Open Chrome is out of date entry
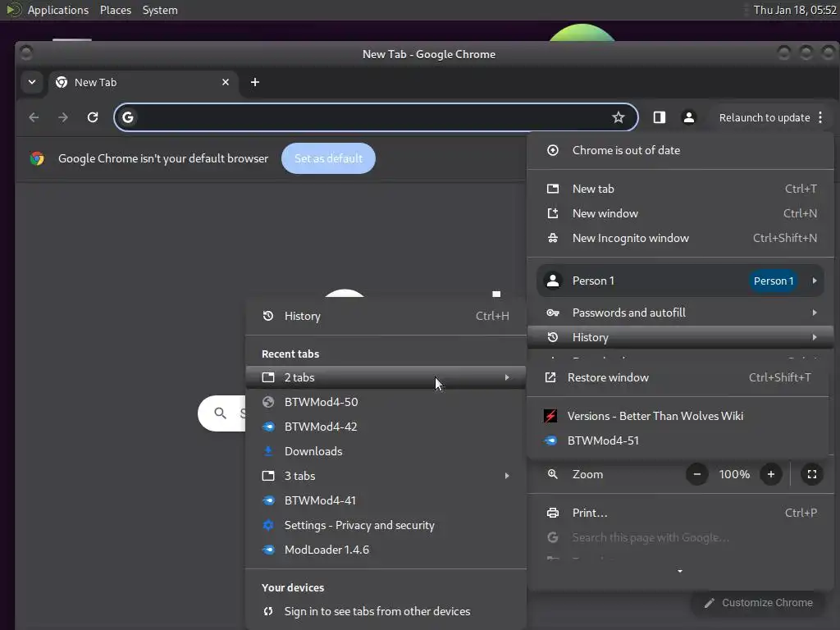 (680, 151)
